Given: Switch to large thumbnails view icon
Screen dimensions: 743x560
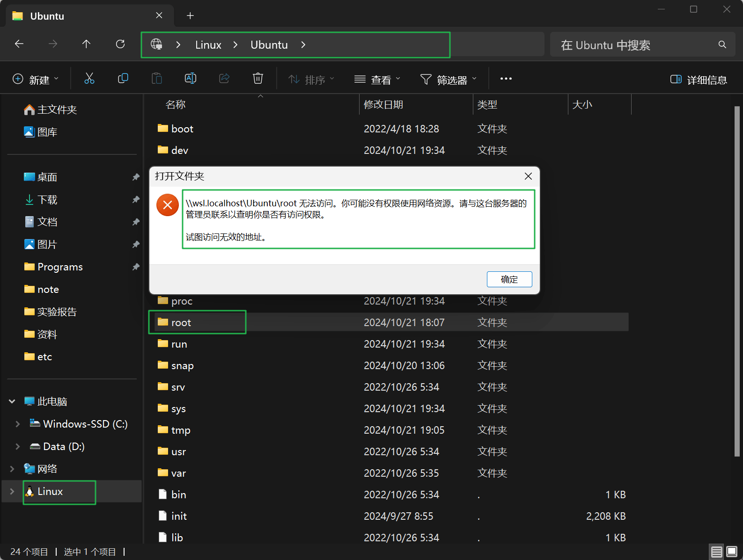Looking at the screenshot, I should click(x=732, y=552).
